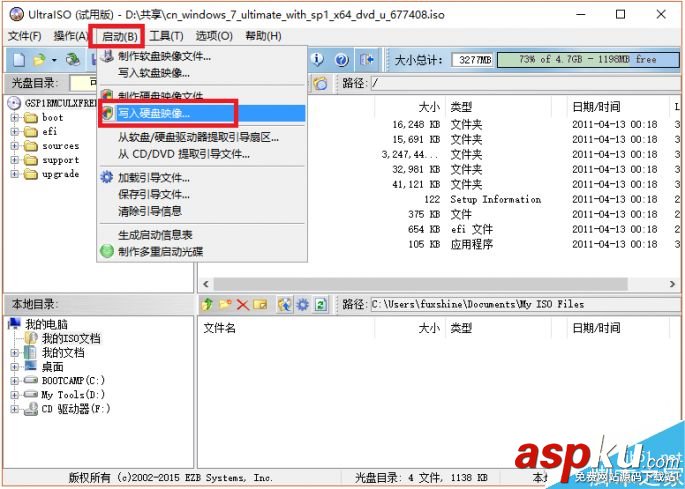Viewport: 685px width, 489px height.
Task: Click the Open CD/DVD disc toolbar icon
Action: pos(73,60)
